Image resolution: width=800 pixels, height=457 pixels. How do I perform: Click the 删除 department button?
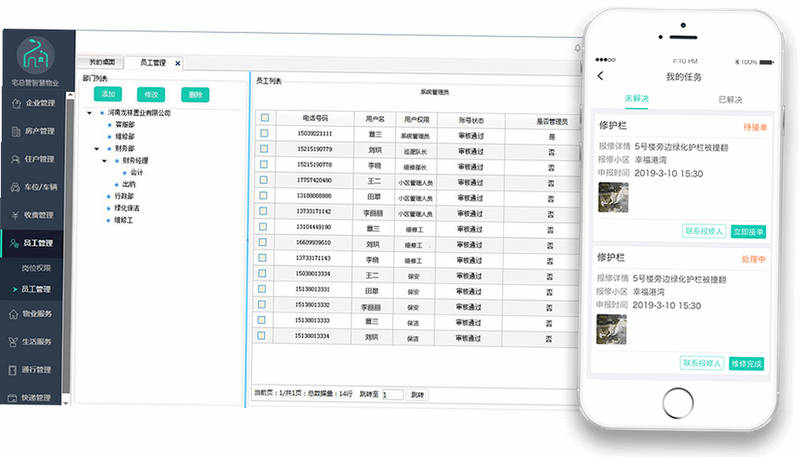click(195, 94)
